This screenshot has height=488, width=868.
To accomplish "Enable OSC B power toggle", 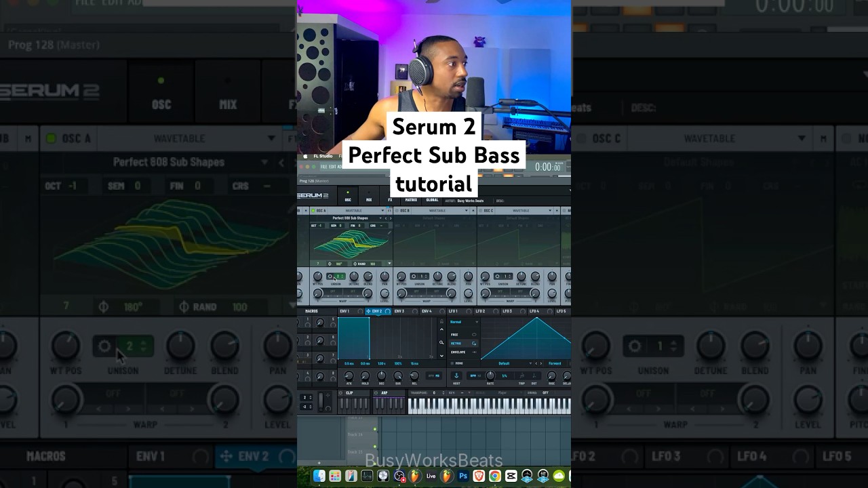I will coord(397,211).
